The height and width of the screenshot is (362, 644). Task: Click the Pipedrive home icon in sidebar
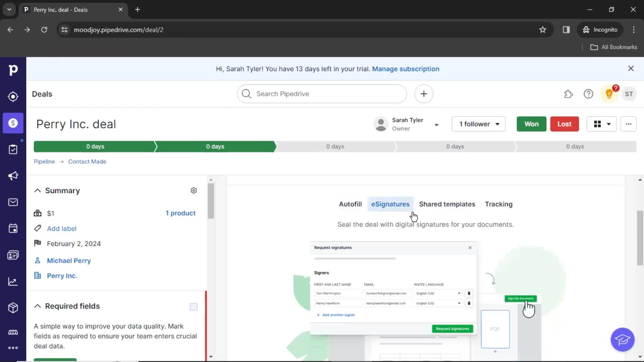click(13, 69)
